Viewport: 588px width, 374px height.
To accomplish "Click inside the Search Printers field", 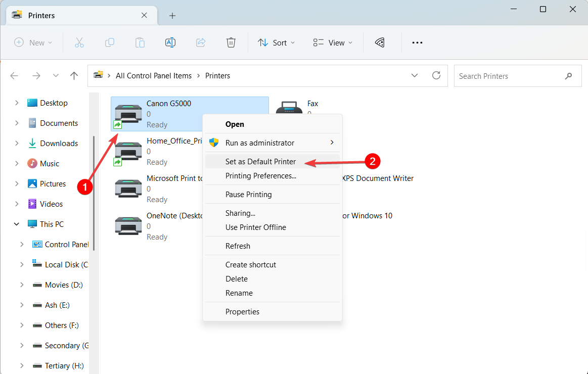I will coord(506,75).
